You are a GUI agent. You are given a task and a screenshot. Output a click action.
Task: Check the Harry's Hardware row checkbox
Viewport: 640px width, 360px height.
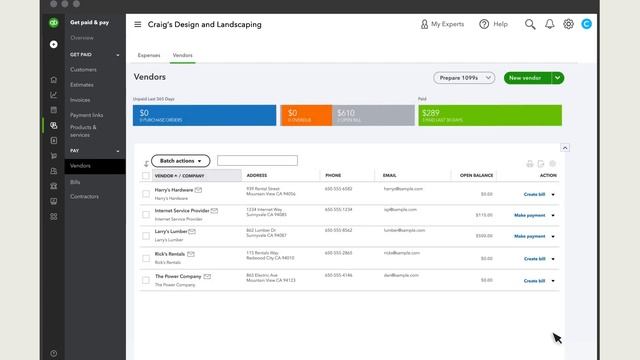(x=146, y=194)
